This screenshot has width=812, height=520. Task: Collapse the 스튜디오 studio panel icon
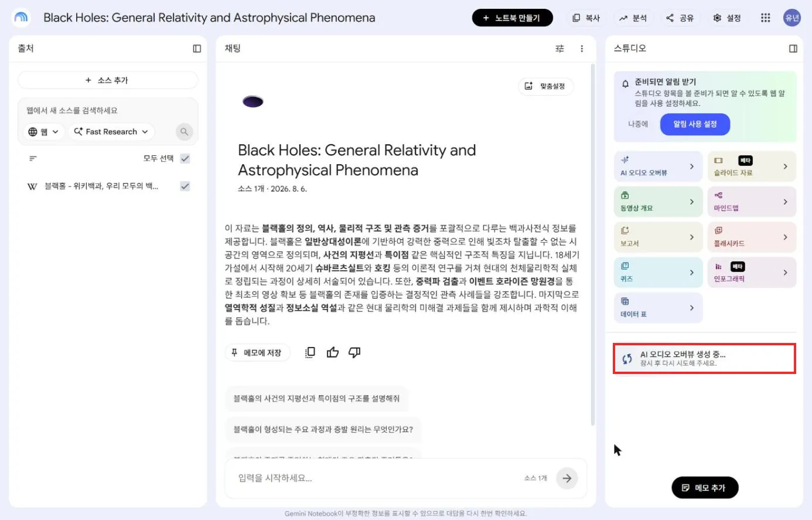pyautogui.click(x=793, y=49)
